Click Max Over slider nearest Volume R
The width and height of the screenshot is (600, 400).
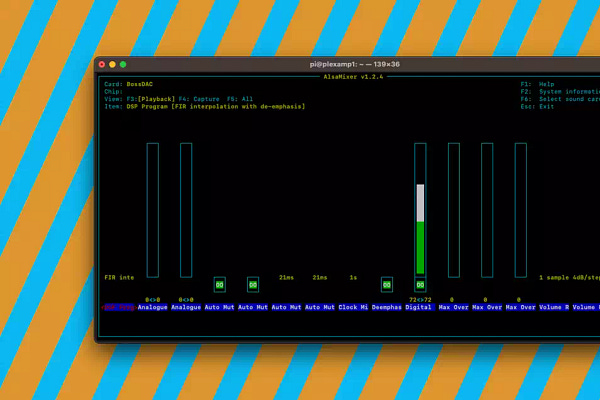point(521,210)
